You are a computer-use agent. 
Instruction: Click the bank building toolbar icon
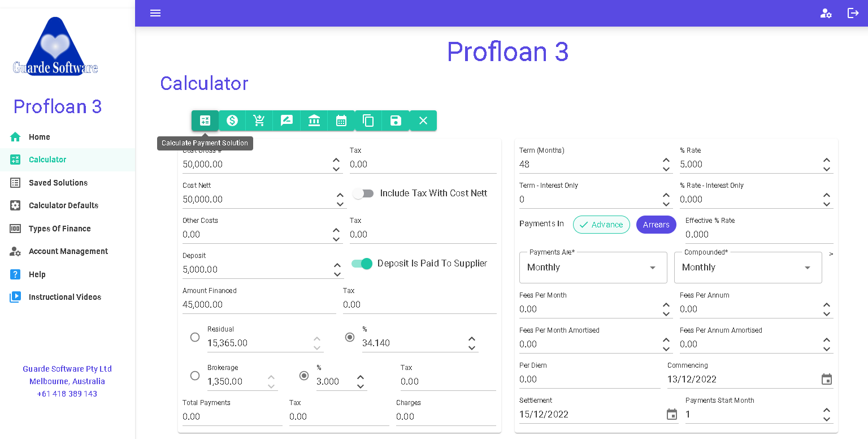[314, 120]
